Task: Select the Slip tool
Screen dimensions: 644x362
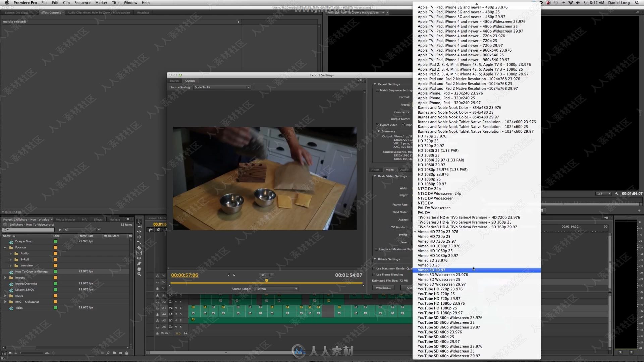Action: click(139, 253)
